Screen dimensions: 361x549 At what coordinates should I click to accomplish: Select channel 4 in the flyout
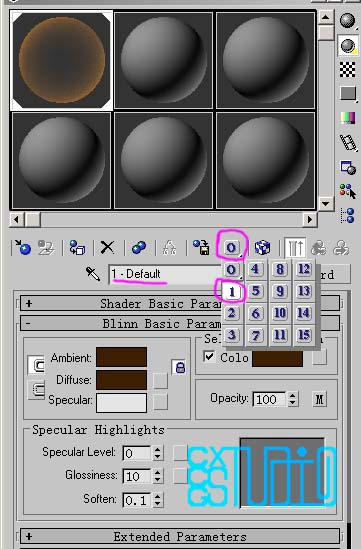click(256, 269)
